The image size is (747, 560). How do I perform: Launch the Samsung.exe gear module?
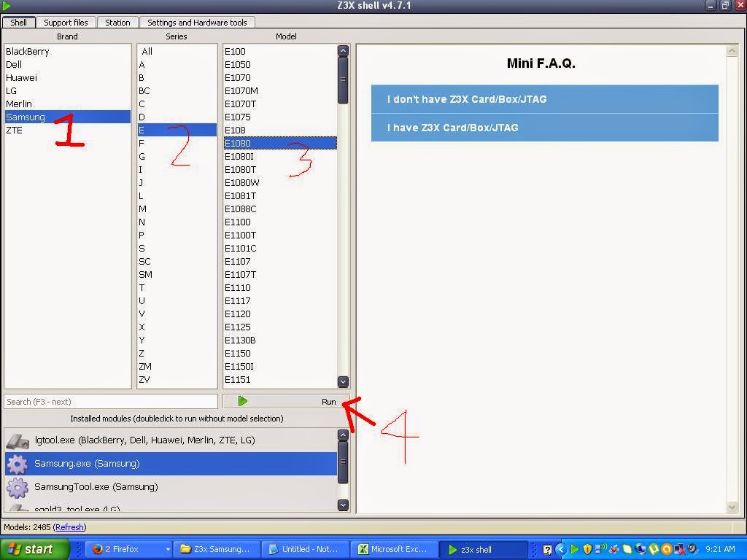pyautogui.click(x=17, y=464)
